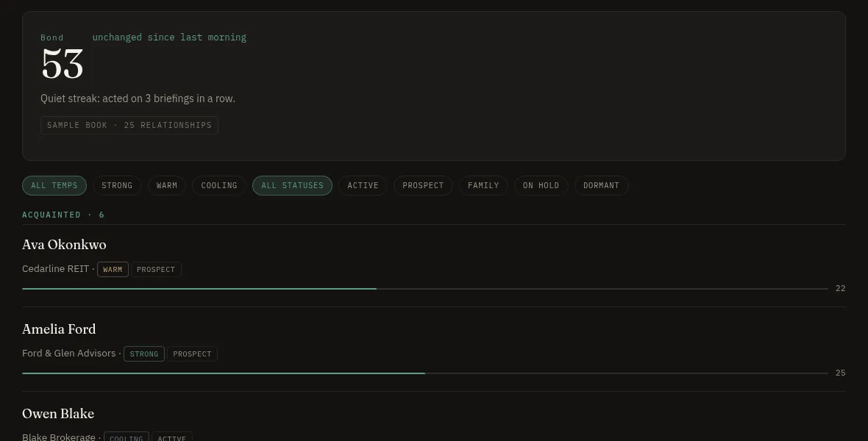Click Ava Okonkwo's progress bar
This screenshot has width=868, height=441.
pyautogui.click(x=425, y=289)
